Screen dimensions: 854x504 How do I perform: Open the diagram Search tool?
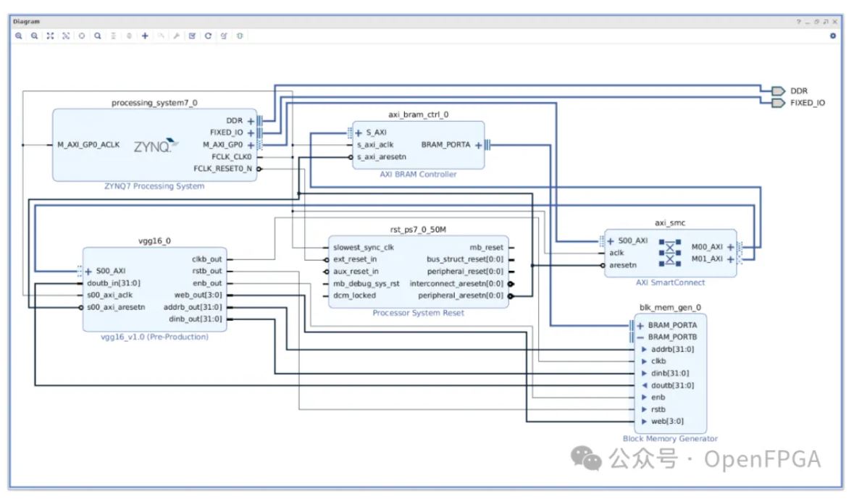[98, 36]
